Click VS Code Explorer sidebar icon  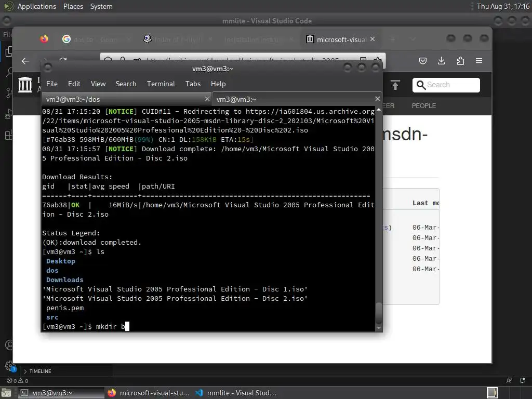pyautogui.click(x=8, y=52)
